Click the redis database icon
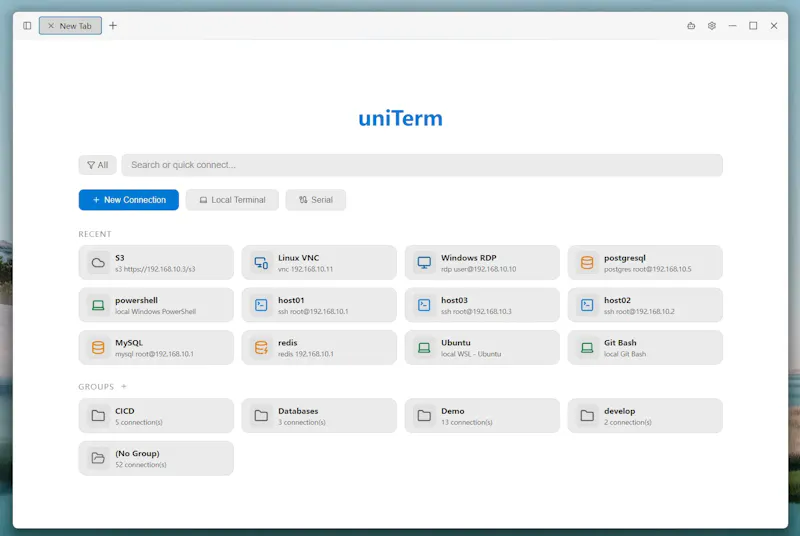The height and width of the screenshot is (536, 800). [261, 347]
